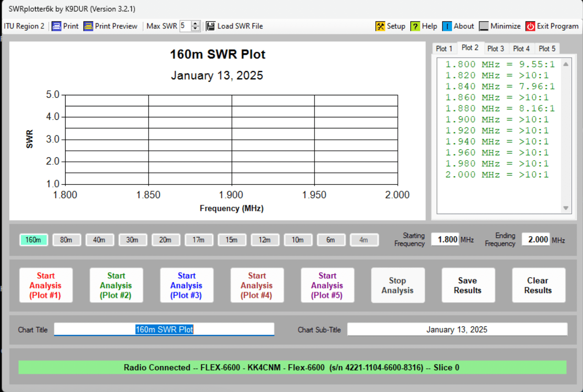Viewport: 583px width, 392px height.
Task: Click Stop Analysis button
Action: pyautogui.click(x=398, y=285)
